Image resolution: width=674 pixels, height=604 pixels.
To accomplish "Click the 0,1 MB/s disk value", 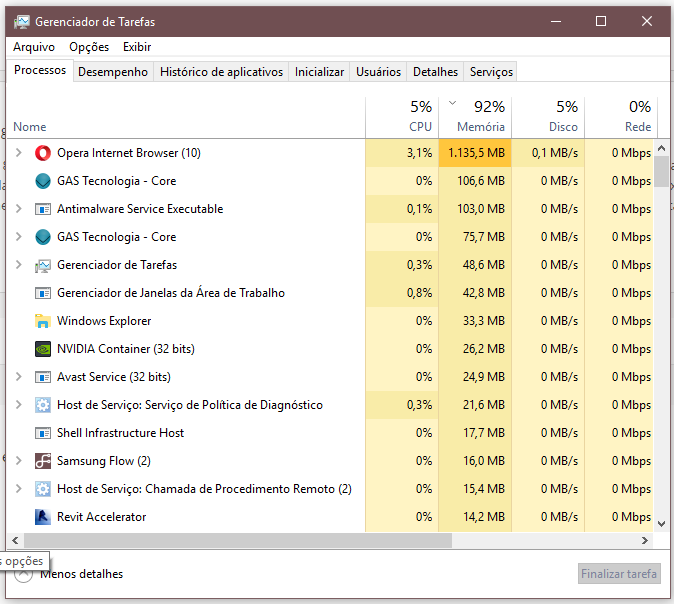I will pos(555,153).
